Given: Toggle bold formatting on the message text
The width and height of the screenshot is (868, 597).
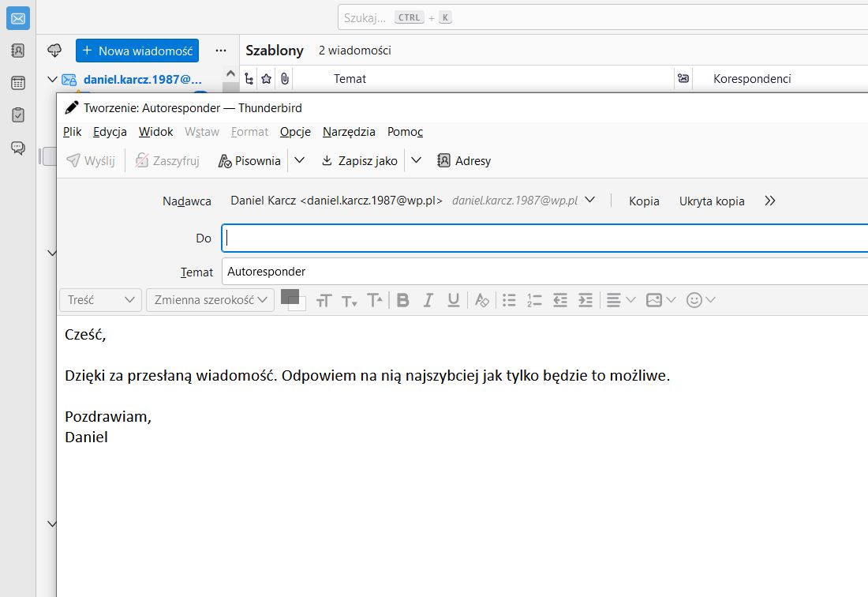Looking at the screenshot, I should pos(402,300).
